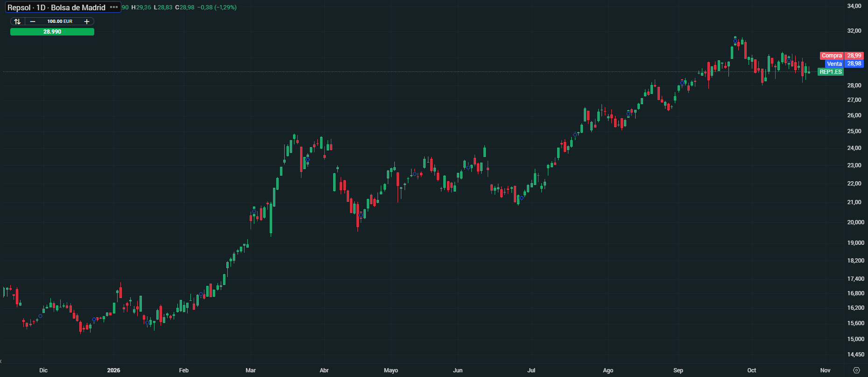Click the 25,00 price axis label
This screenshot has height=377, width=868.
click(854, 131)
